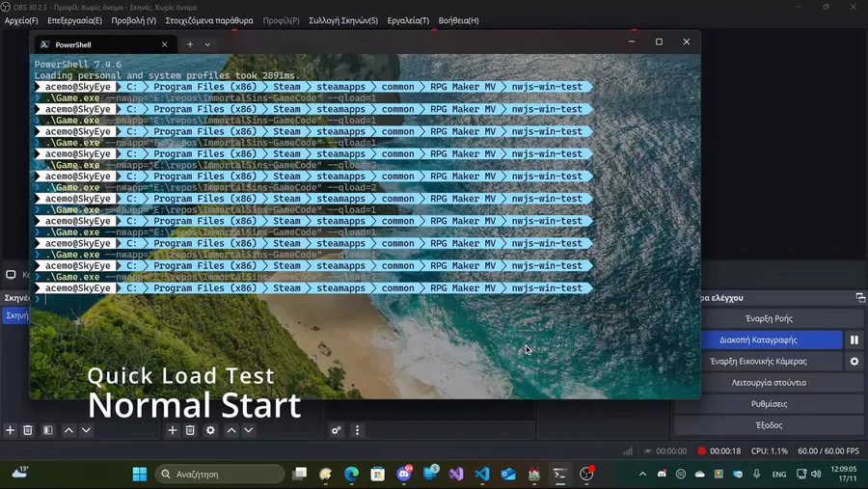Click the CPU: 1.1% status text
The width and height of the screenshot is (868, 489).
(x=769, y=451)
